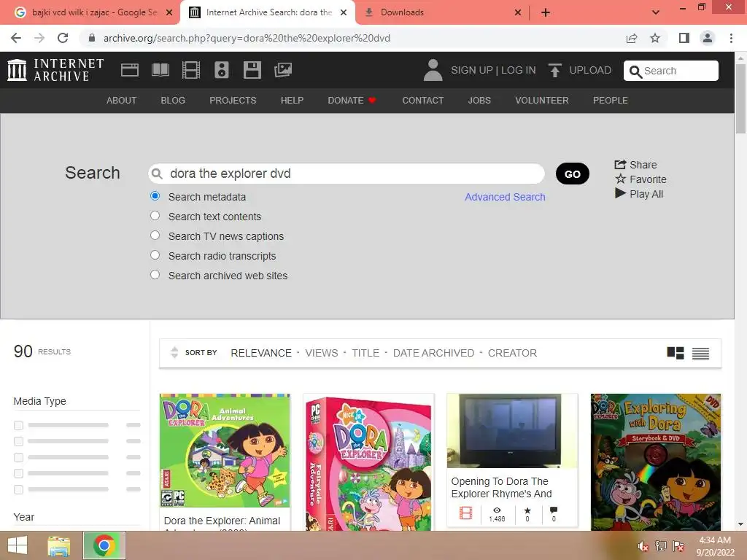This screenshot has height=560, width=747.
Task: Bookmark this page with the star
Action: coord(655,38)
